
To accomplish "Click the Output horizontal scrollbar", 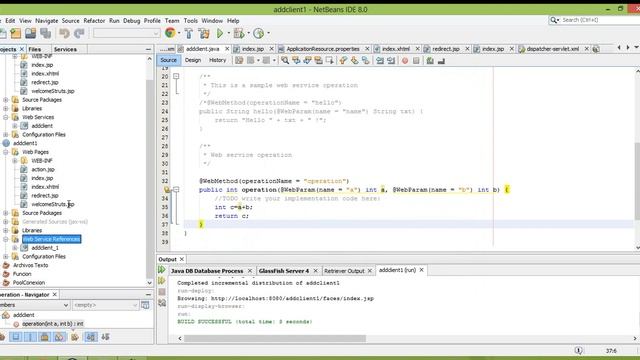I will (275, 338).
